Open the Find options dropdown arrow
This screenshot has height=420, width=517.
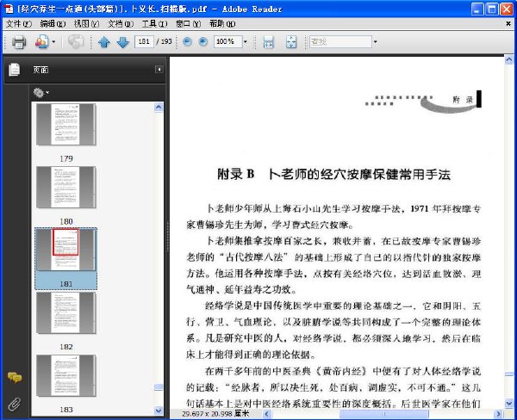point(375,42)
